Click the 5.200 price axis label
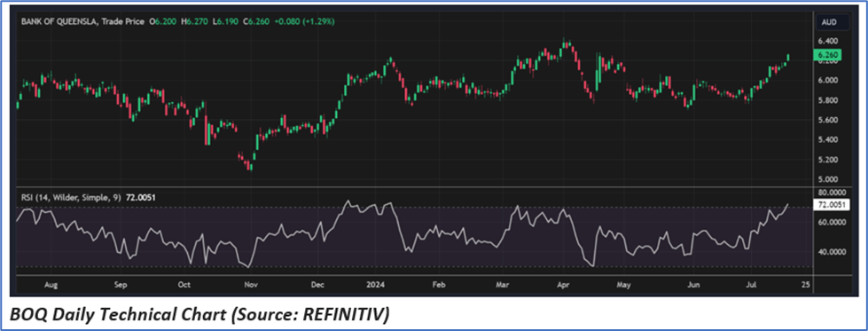This screenshot has height=331, width=868. 829,160
